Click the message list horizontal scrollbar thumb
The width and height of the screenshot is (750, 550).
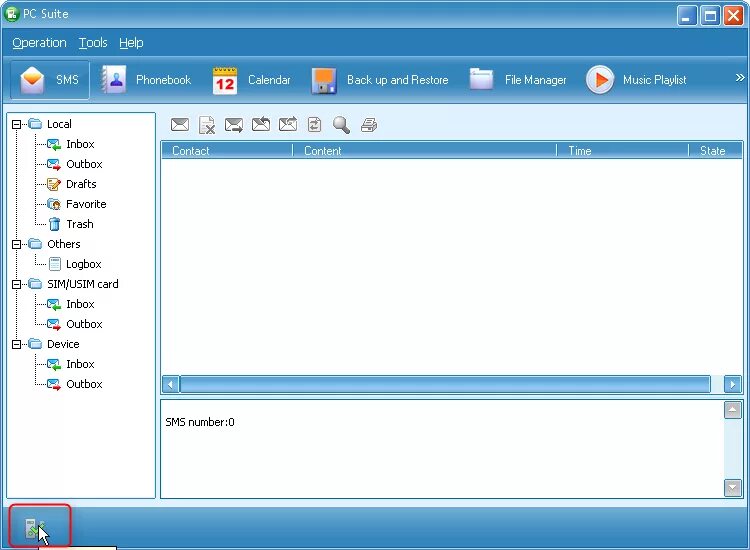pos(445,384)
